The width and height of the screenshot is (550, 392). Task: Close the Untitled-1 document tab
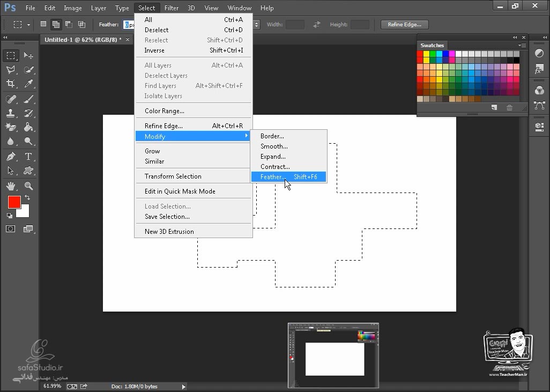(x=128, y=40)
